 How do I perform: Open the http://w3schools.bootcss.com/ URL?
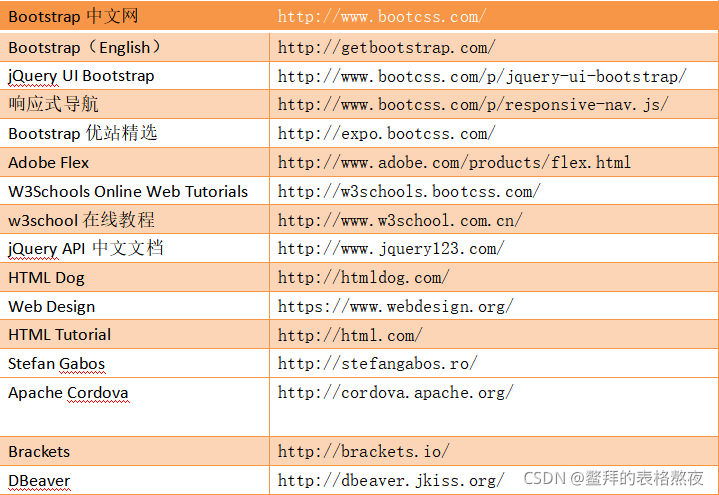(409, 192)
